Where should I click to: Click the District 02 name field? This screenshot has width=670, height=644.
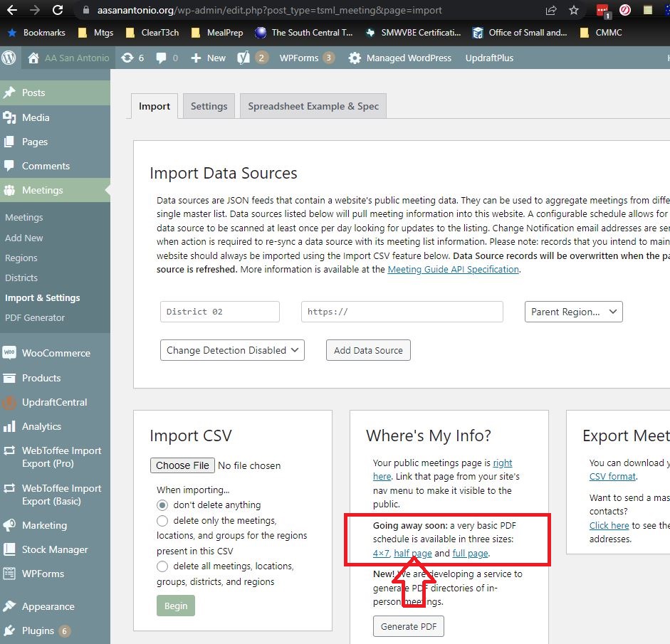pos(220,312)
